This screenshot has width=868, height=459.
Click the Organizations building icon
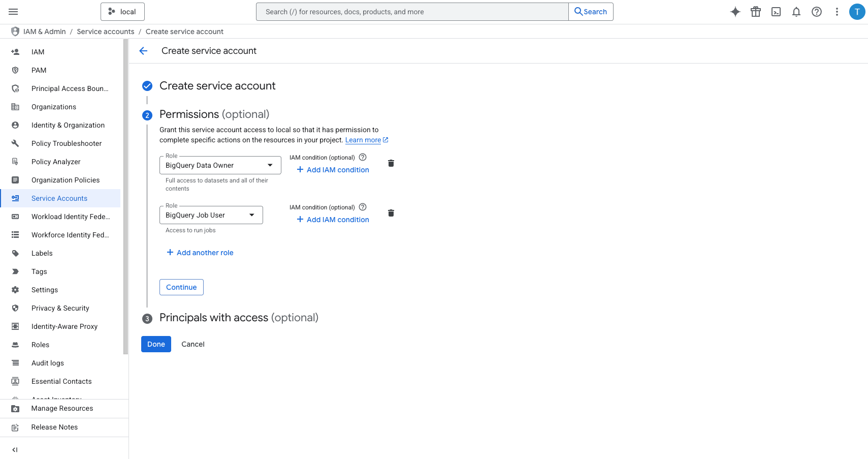point(15,107)
